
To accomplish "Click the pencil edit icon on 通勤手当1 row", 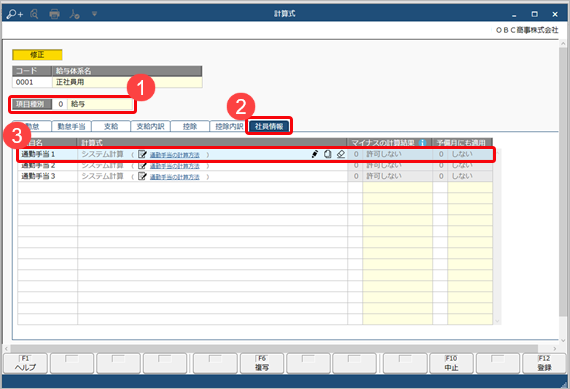I will point(315,154).
